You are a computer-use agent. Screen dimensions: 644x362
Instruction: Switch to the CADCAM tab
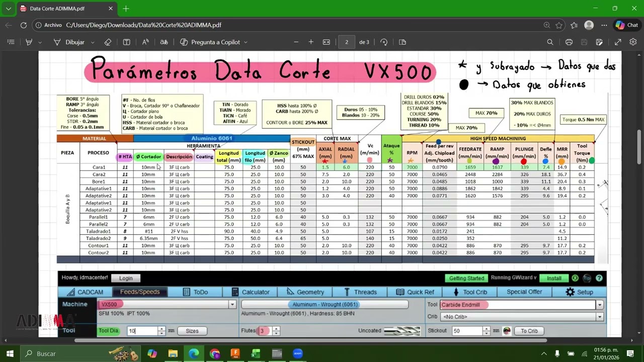pos(85,292)
